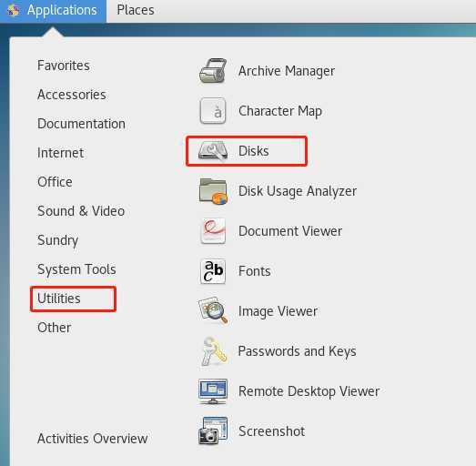Viewport: 476px width, 466px height.
Task: Select the Utilities category
Action: (59, 299)
